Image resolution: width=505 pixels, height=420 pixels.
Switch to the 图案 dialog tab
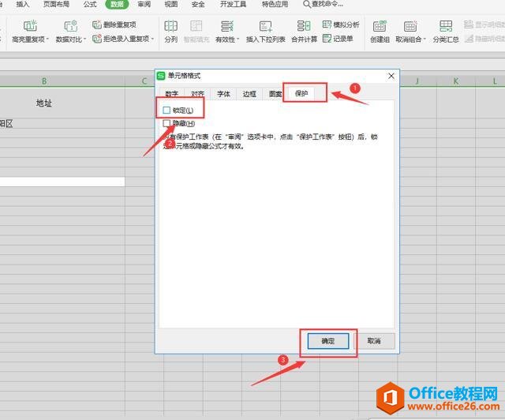click(275, 94)
